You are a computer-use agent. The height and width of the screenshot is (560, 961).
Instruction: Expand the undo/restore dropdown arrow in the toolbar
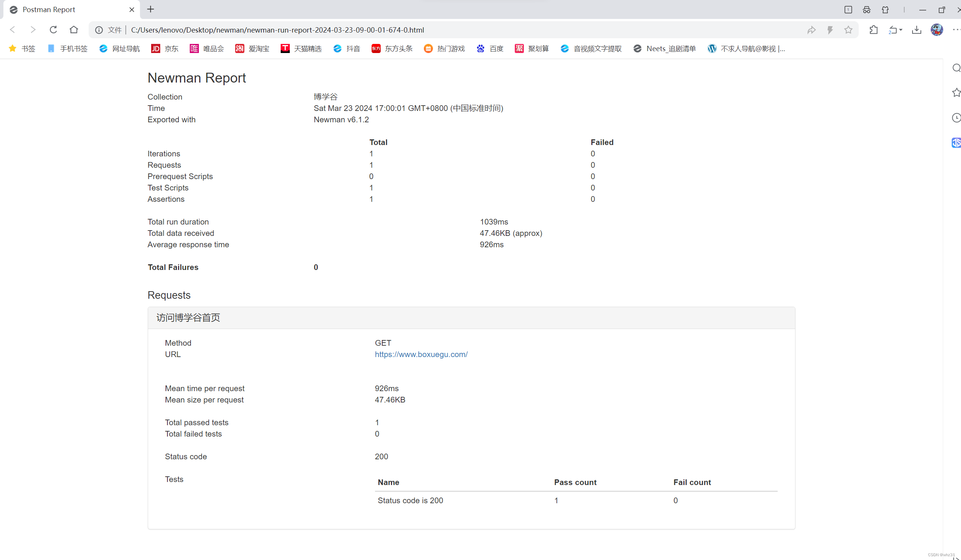click(x=901, y=30)
